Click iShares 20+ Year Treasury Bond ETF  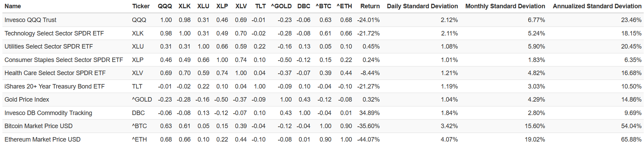click(x=54, y=86)
